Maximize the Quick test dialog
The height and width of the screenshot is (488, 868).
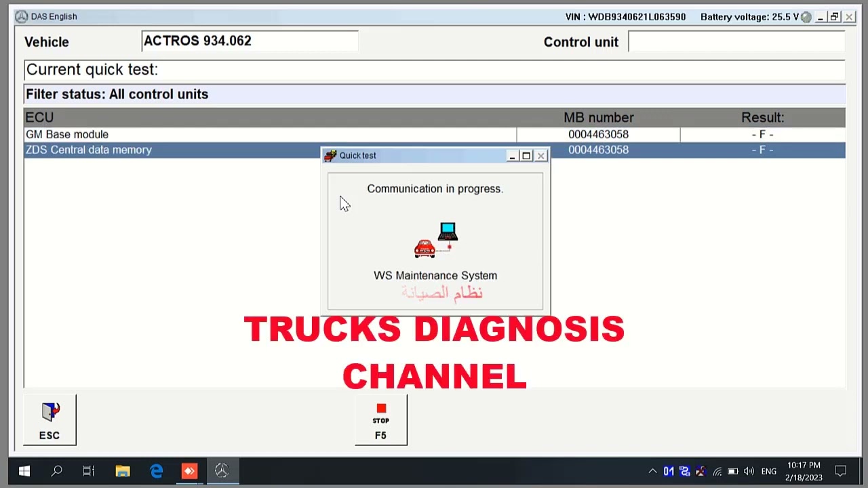[x=526, y=156]
